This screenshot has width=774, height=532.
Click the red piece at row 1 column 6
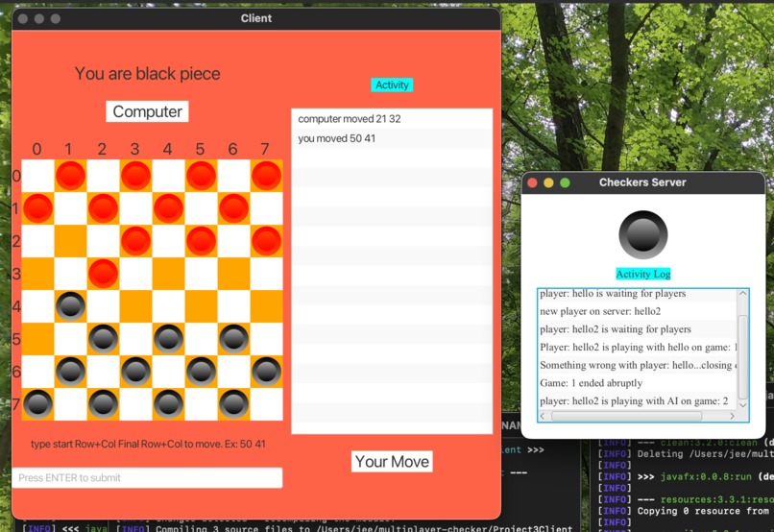pyautogui.click(x=233, y=208)
